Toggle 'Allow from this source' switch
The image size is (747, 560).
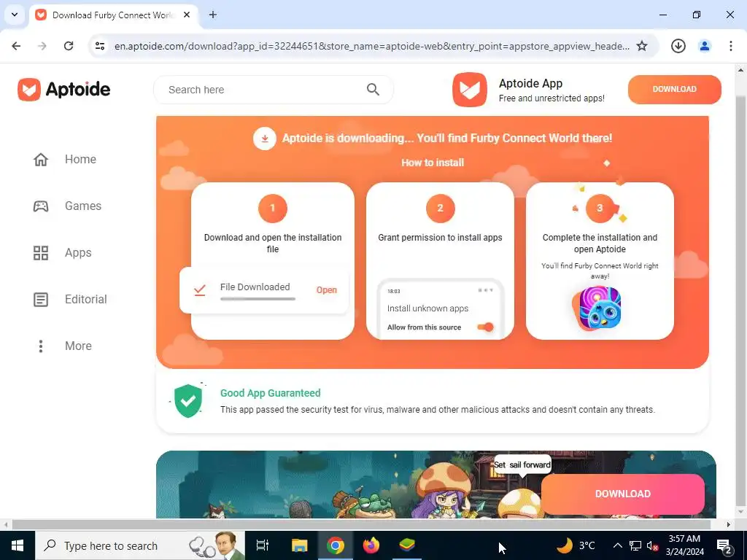486,327
